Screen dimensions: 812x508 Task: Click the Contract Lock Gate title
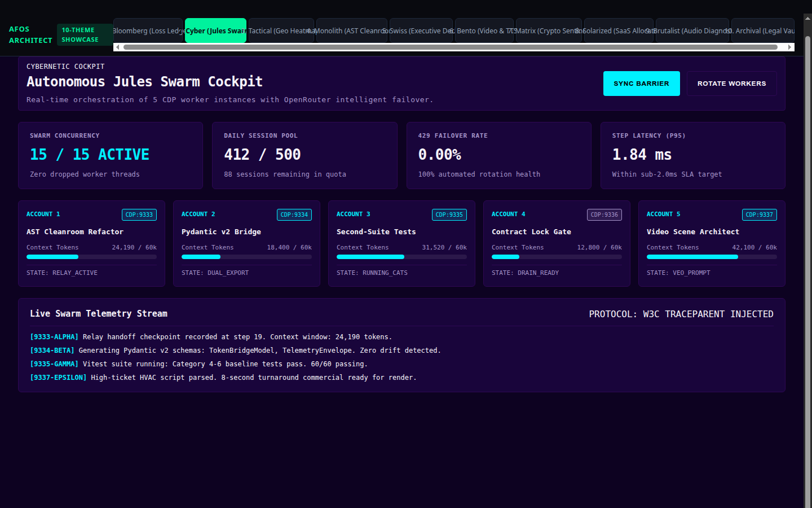click(531, 232)
